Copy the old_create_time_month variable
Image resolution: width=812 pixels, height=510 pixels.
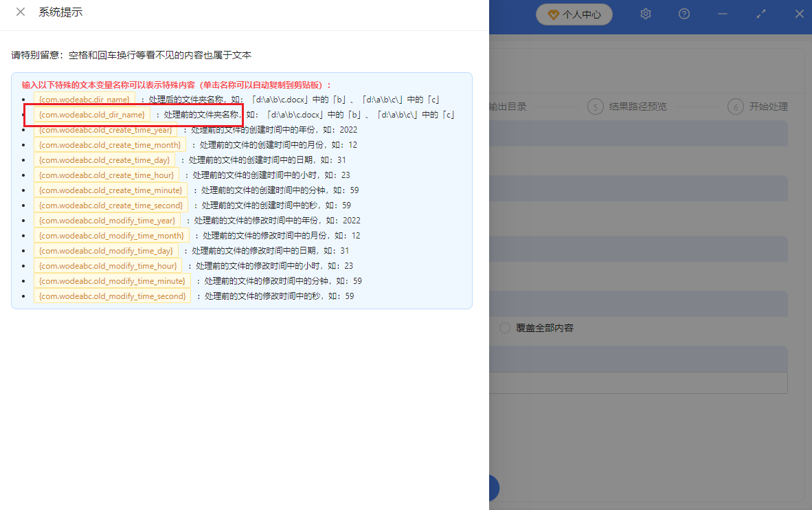[110, 144]
